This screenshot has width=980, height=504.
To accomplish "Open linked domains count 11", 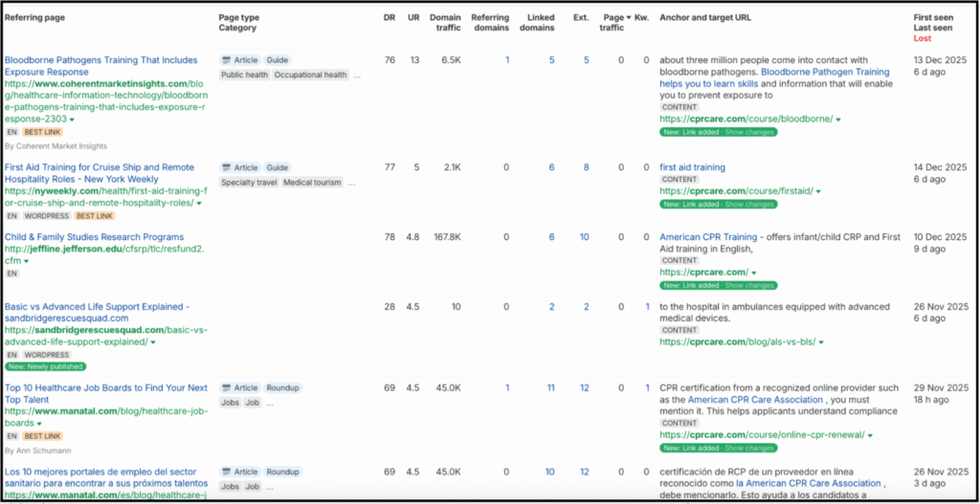I will click(550, 388).
